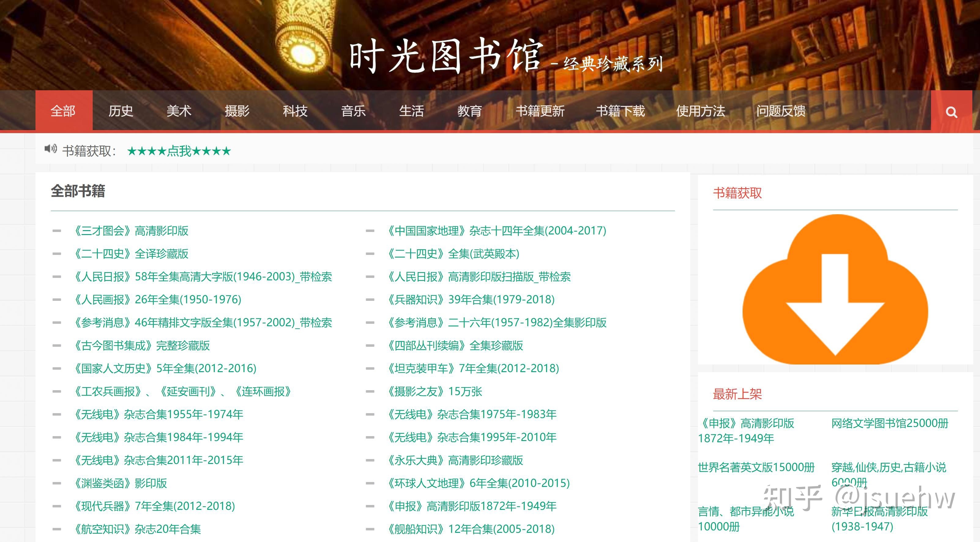Open the 科技 category
Screen dimensions: 980x542
coord(295,111)
